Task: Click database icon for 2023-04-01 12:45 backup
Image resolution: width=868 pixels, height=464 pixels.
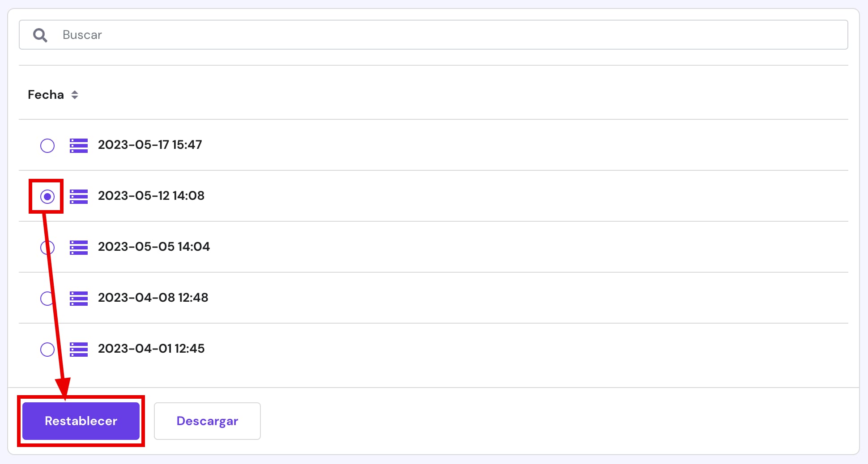Action: [x=79, y=349]
